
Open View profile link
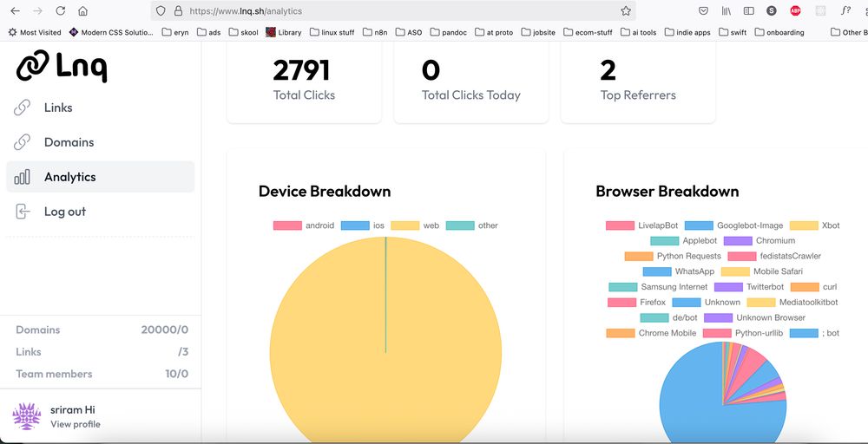tap(76, 424)
